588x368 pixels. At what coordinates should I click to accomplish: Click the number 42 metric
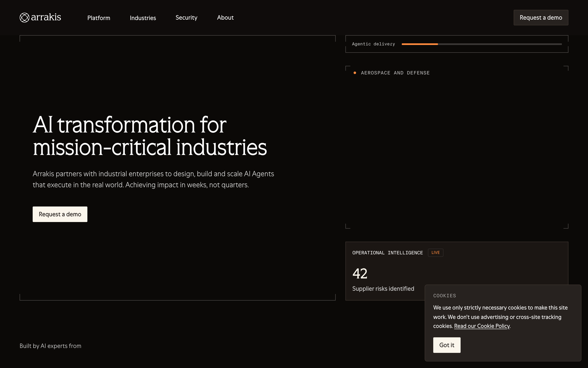(x=360, y=274)
